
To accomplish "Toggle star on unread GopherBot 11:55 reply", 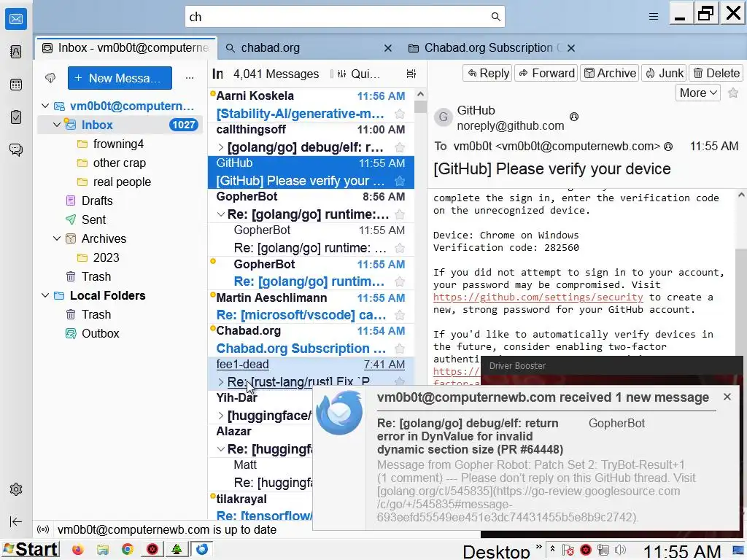I will point(400,282).
